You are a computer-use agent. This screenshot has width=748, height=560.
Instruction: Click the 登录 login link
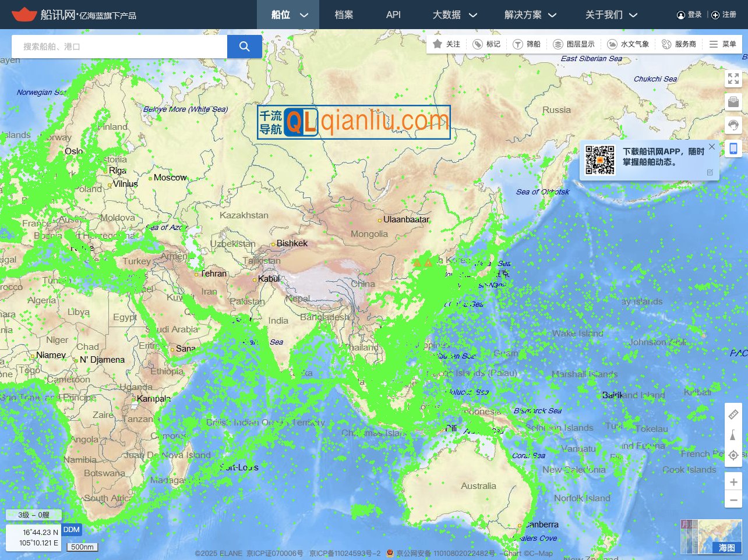690,15
